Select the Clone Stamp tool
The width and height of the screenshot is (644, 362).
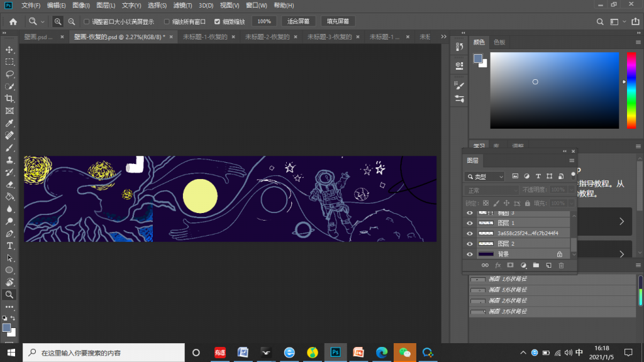point(9,160)
